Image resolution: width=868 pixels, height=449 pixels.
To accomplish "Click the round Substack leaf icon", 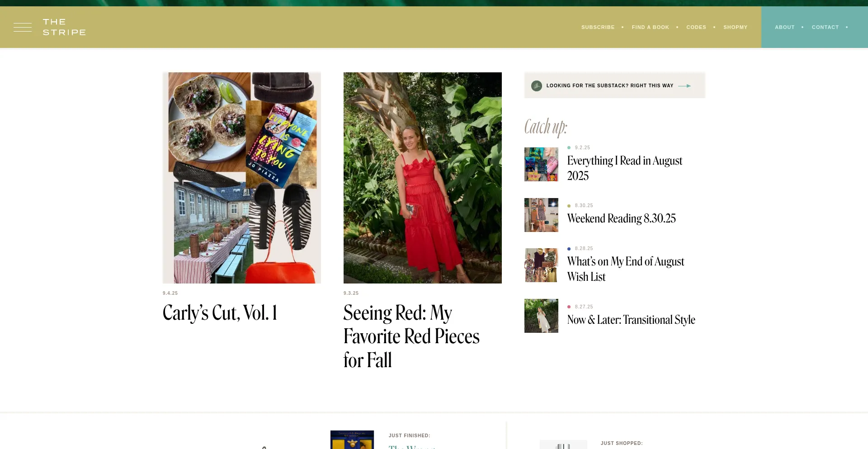I will 537,85.
